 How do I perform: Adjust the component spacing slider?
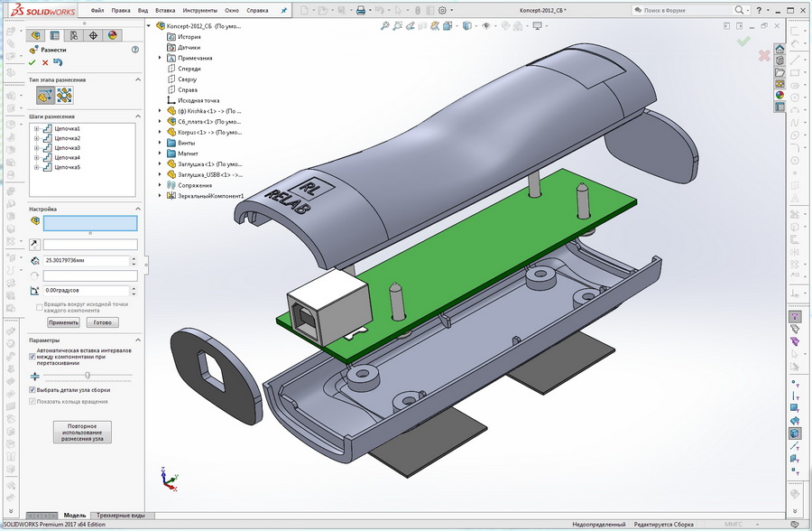pyautogui.click(x=88, y=374)
